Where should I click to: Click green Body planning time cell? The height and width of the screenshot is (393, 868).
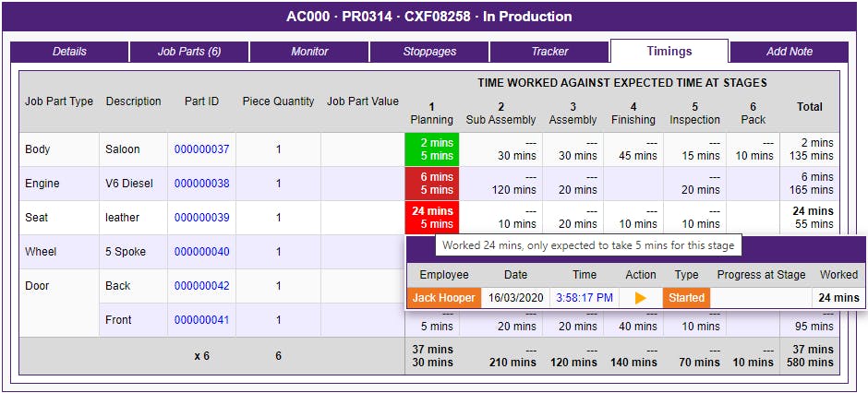click(431, 149)
